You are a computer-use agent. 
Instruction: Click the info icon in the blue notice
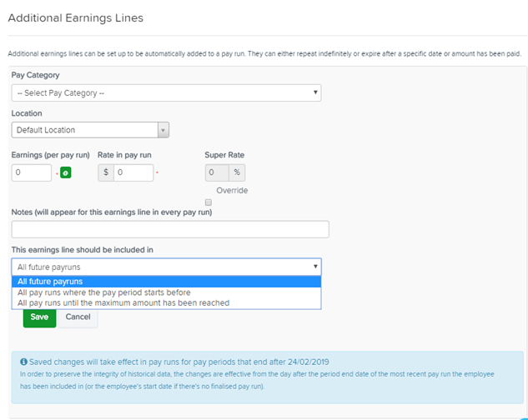coord(23,362)
